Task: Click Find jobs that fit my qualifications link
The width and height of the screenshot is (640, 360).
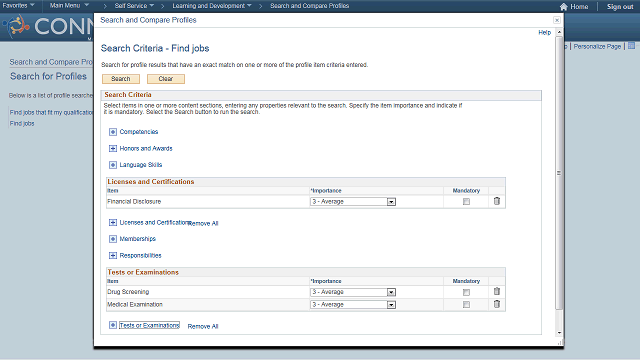Action: [x=52, y=112]
